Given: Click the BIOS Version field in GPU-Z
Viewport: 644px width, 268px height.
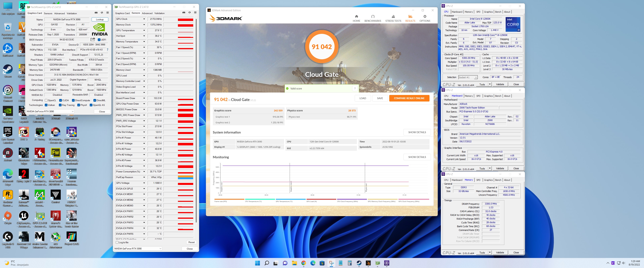Looking at the screenshot, I should (x=67, y=40).
